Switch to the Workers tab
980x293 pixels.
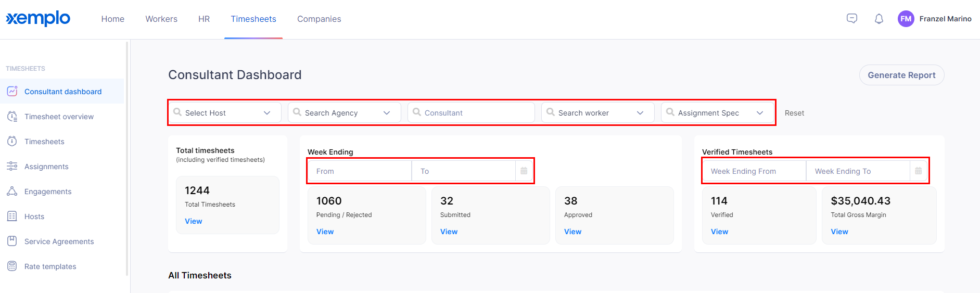click(161, 19)
